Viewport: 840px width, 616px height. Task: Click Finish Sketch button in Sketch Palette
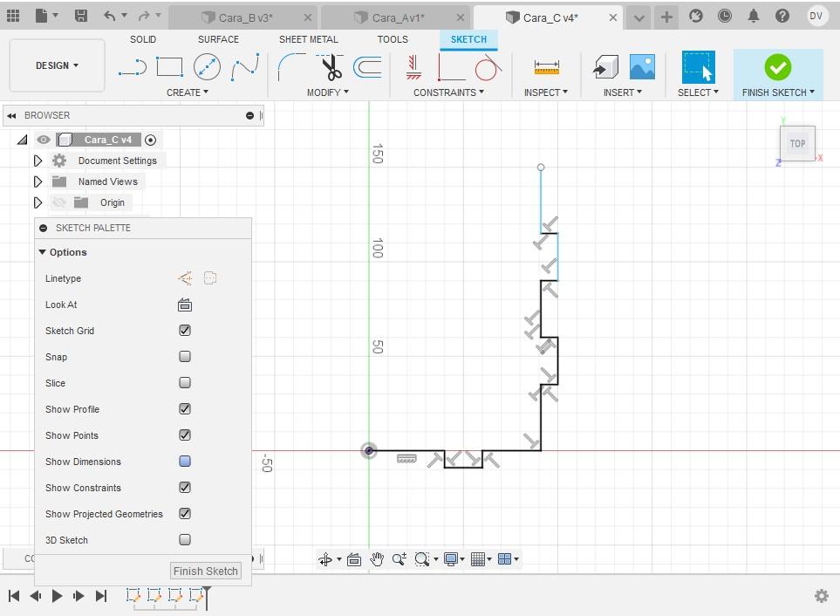coord(206,571)
